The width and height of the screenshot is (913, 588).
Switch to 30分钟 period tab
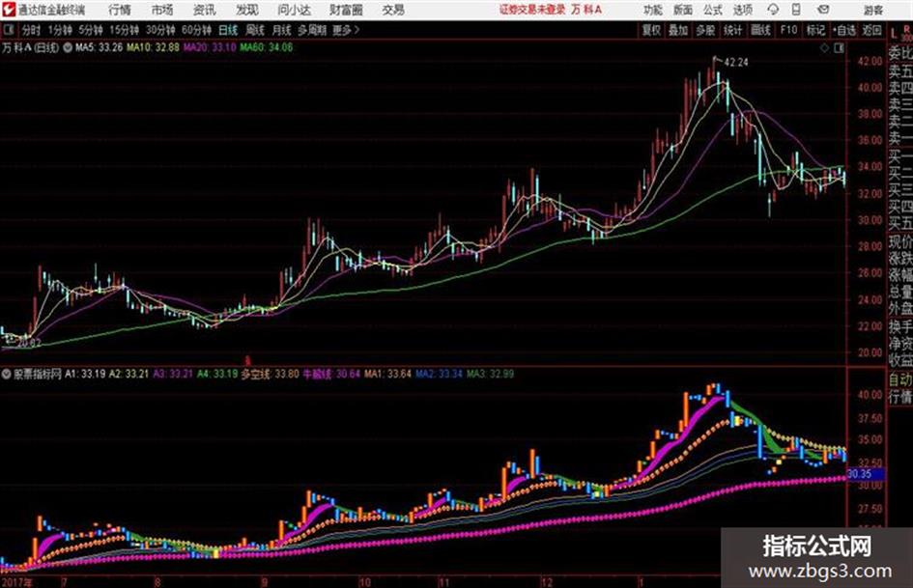[x=160, y=30]
